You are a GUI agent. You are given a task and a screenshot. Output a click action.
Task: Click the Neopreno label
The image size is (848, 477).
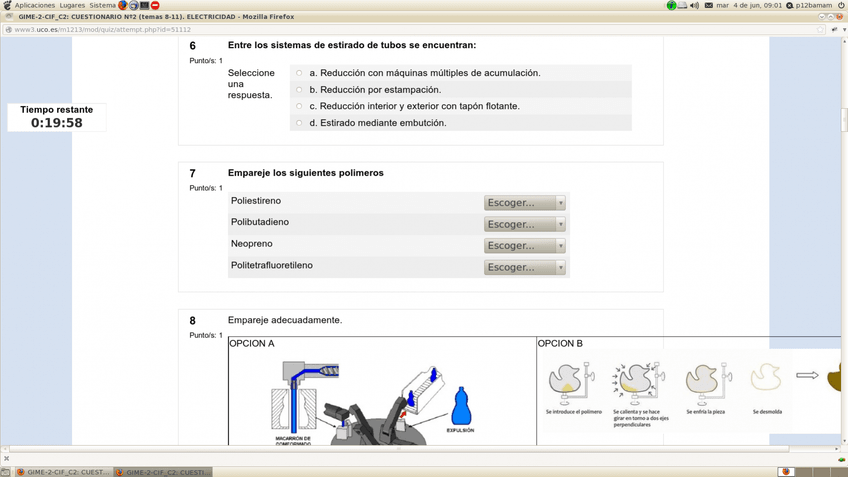click(x=251, y=244)
